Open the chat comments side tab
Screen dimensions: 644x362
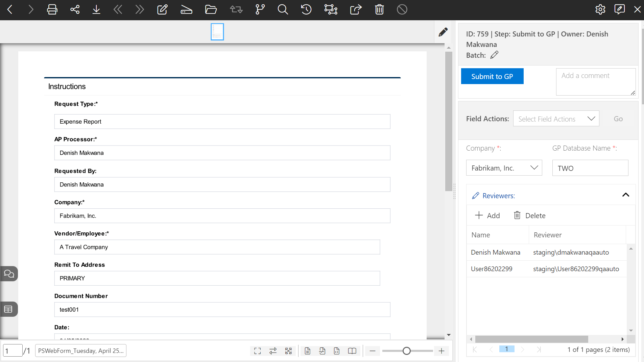point(9,274)
